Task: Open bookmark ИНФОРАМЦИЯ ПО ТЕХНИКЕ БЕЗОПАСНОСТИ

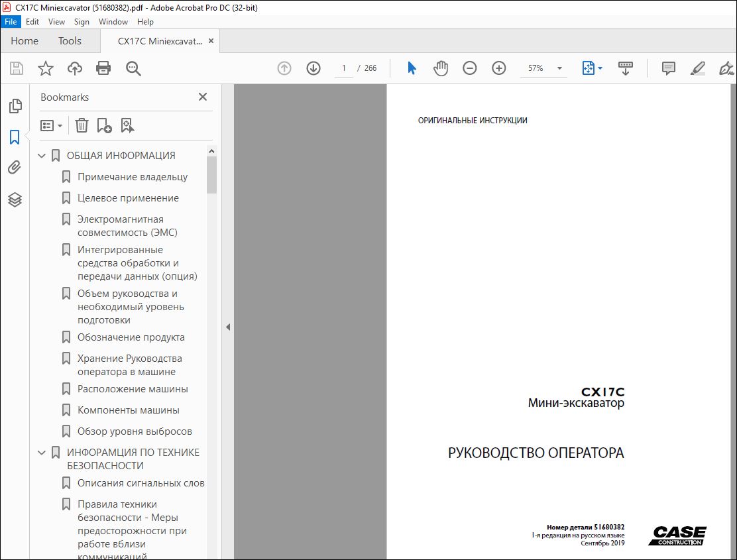Action: (x=133, y=459)
